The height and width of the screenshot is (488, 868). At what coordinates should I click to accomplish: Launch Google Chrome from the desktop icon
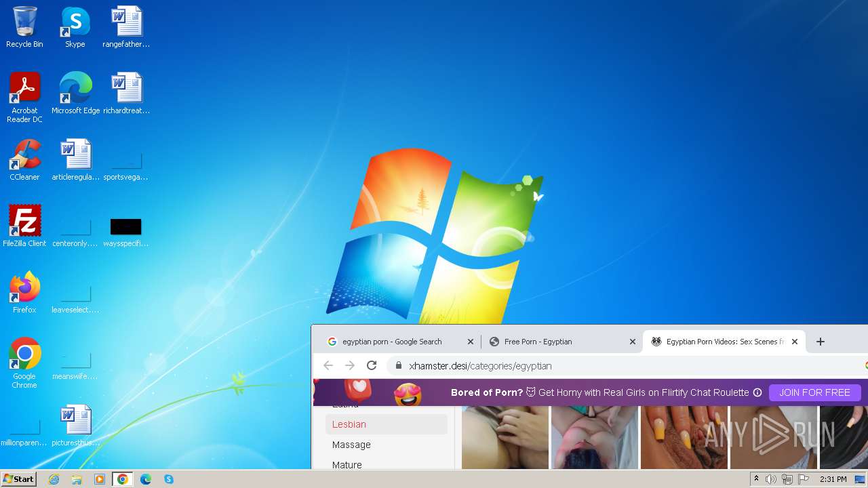[24, 363]
